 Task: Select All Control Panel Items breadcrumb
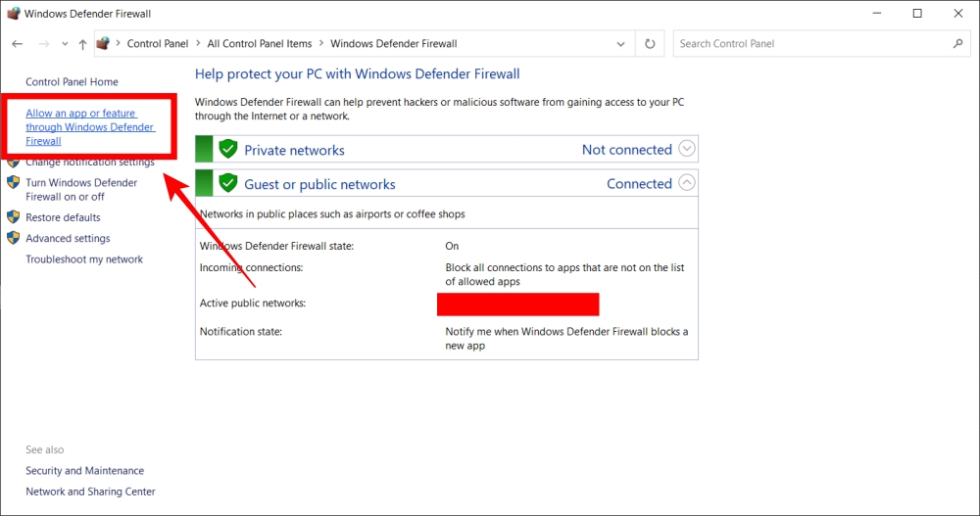(260, 44)
